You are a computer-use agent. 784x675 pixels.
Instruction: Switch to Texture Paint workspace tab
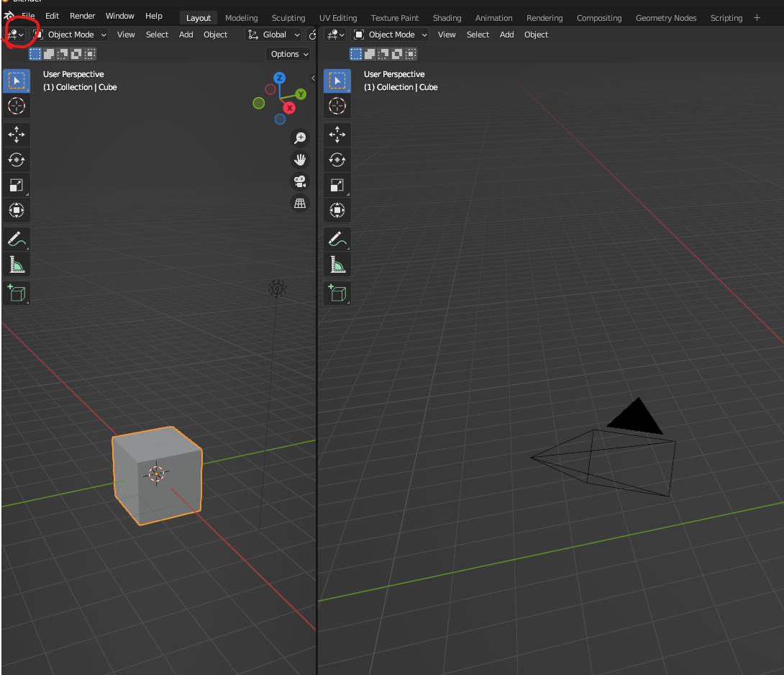pos(395,18)
